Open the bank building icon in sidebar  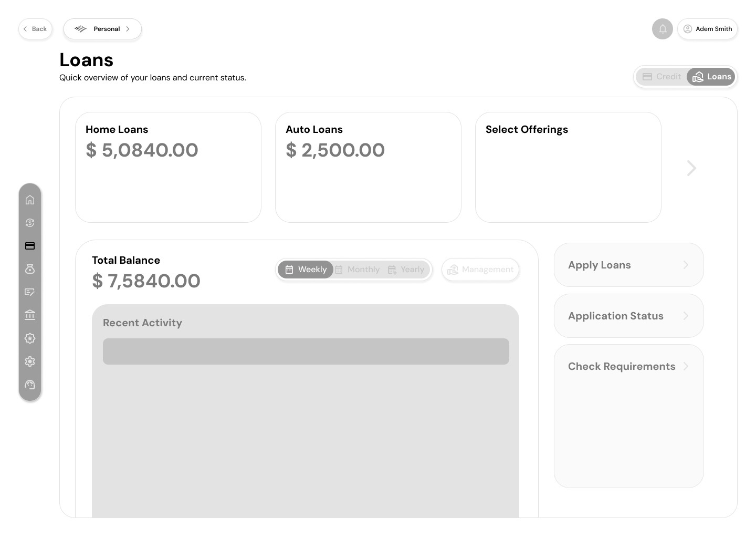(30, 315)
